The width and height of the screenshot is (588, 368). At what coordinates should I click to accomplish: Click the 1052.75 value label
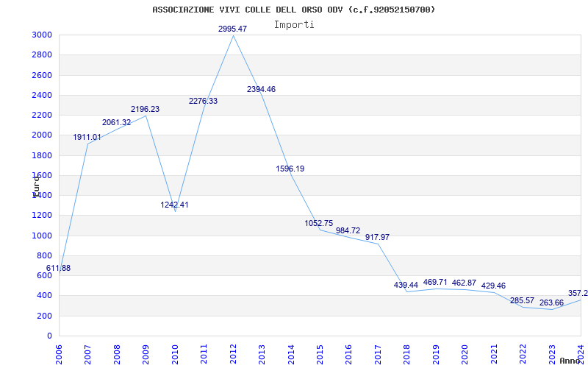coord(319,224)
